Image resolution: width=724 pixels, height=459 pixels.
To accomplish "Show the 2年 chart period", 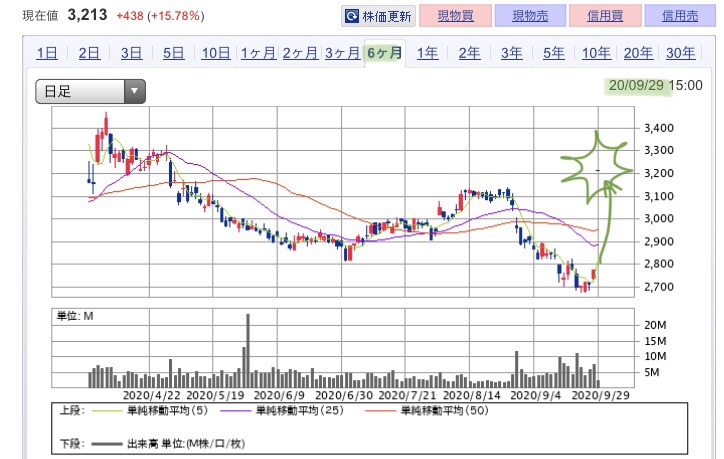I will tap(470, 53).
